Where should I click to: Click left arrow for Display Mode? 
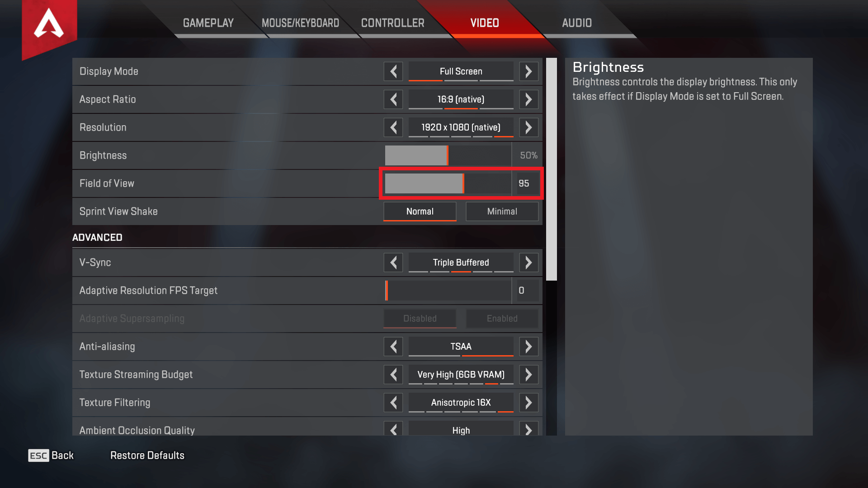tap(393, 71)
